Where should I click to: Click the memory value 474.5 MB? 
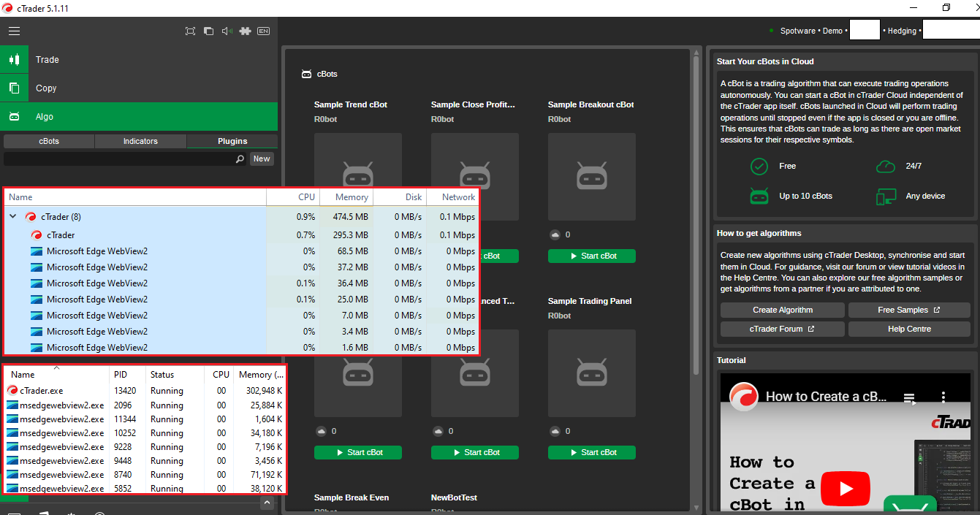351,217
